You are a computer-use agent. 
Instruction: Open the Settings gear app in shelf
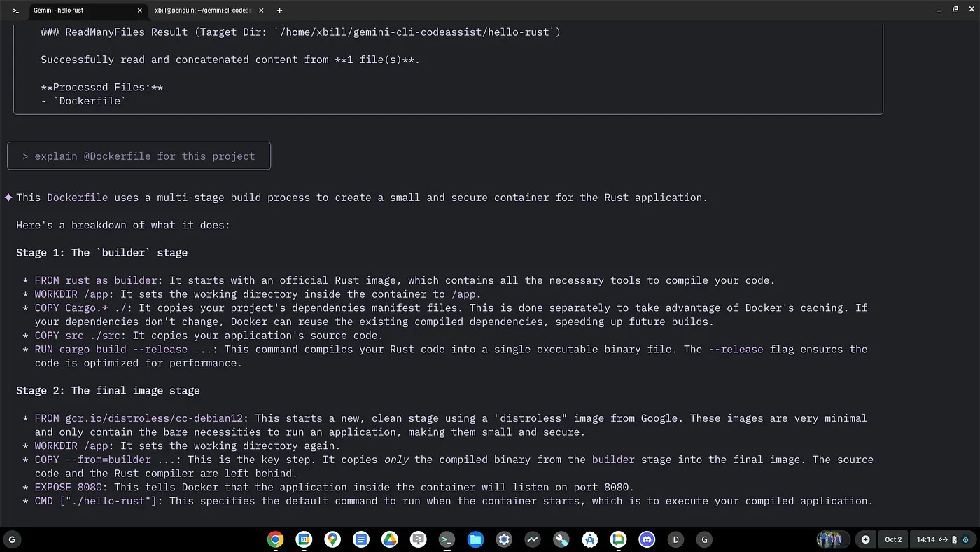point(504,539)
